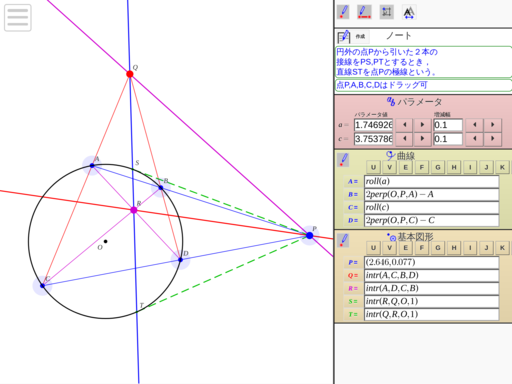The image size is (512, 384).
Task: Open the hamburger menu icon
Action: point(18,18)
